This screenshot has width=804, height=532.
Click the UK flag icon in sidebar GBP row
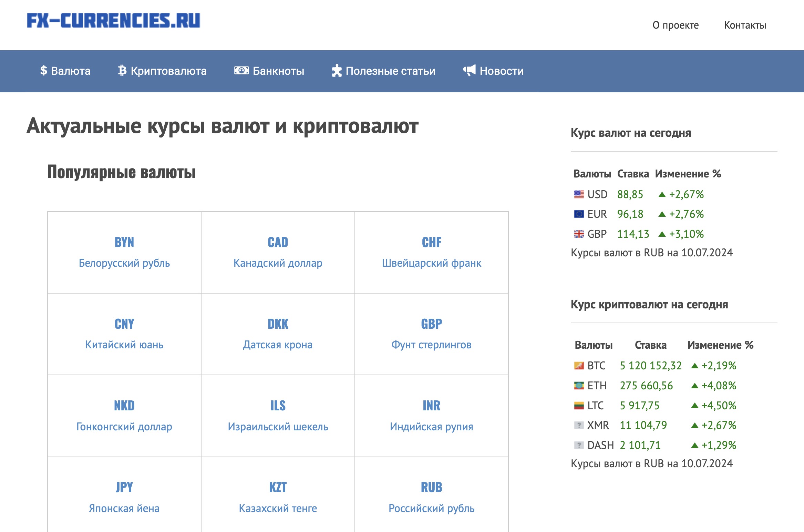(579, 234)
